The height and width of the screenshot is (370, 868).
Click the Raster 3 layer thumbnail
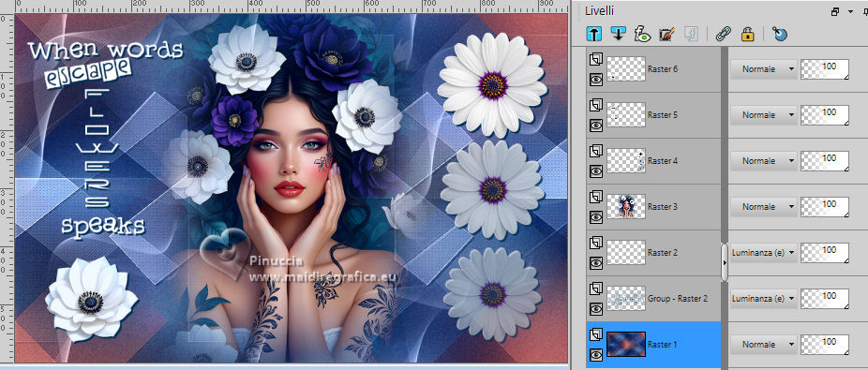point(626,206)
